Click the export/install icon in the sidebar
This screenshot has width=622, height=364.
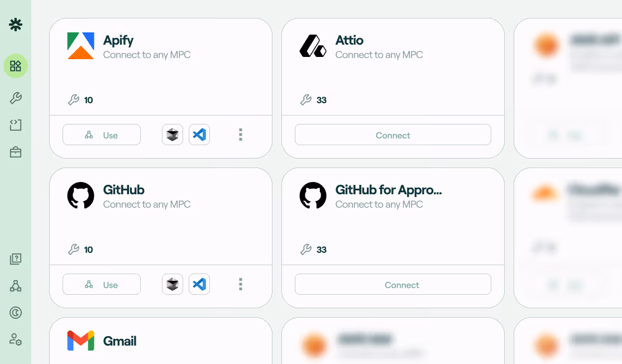[x=16, y=124]
